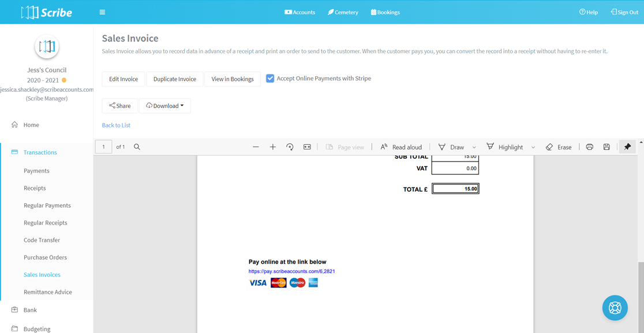
Task: Click the Scribe logo in header
Action: pos(46,12)
